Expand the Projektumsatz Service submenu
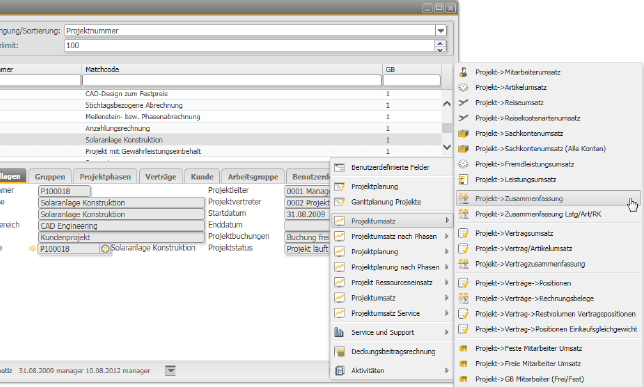This screenshot has height=387, width=644. coord(447,313)
